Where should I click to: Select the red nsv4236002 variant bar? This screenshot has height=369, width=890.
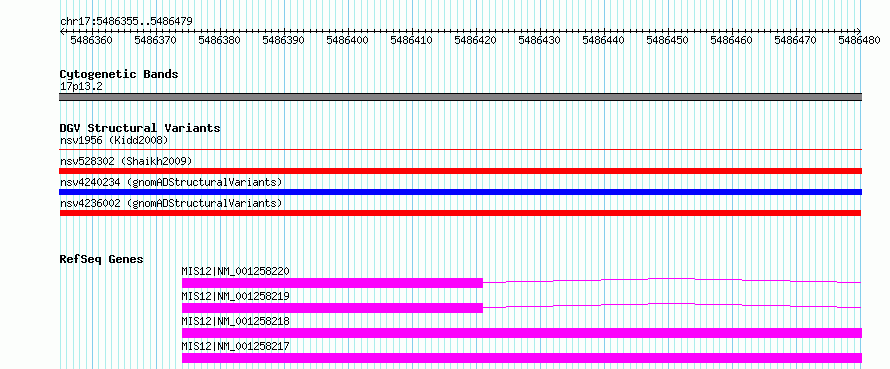pyautogui.click(x=460, y=213)
